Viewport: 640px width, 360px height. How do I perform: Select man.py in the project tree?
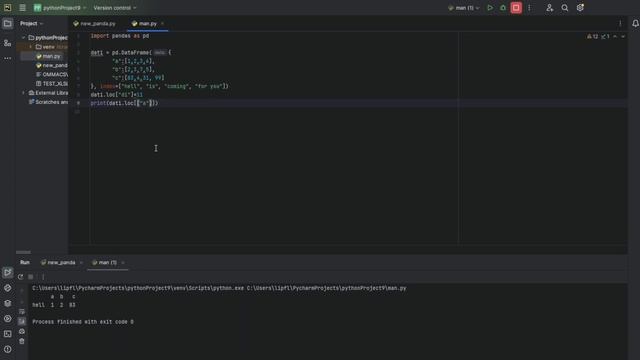pyautogui.click(x=48, y=56)
